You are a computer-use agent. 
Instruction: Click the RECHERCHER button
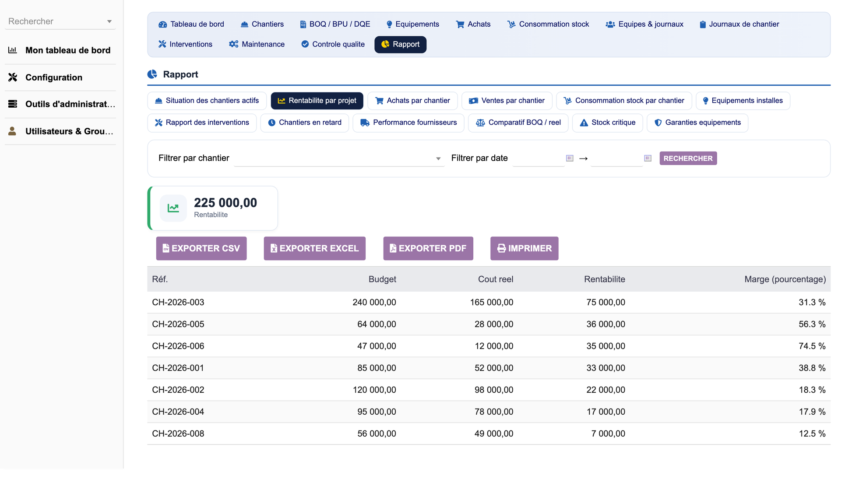point(688,159)
